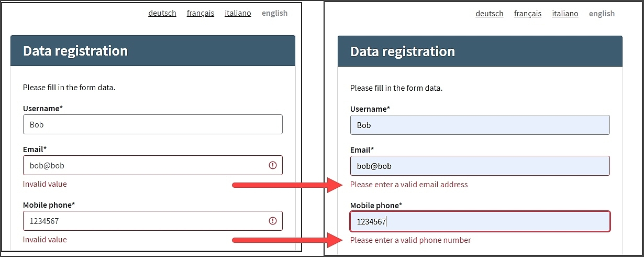The image size is (644, 257).
Task: Select italiano in the left form
Action: coord(238,13)
